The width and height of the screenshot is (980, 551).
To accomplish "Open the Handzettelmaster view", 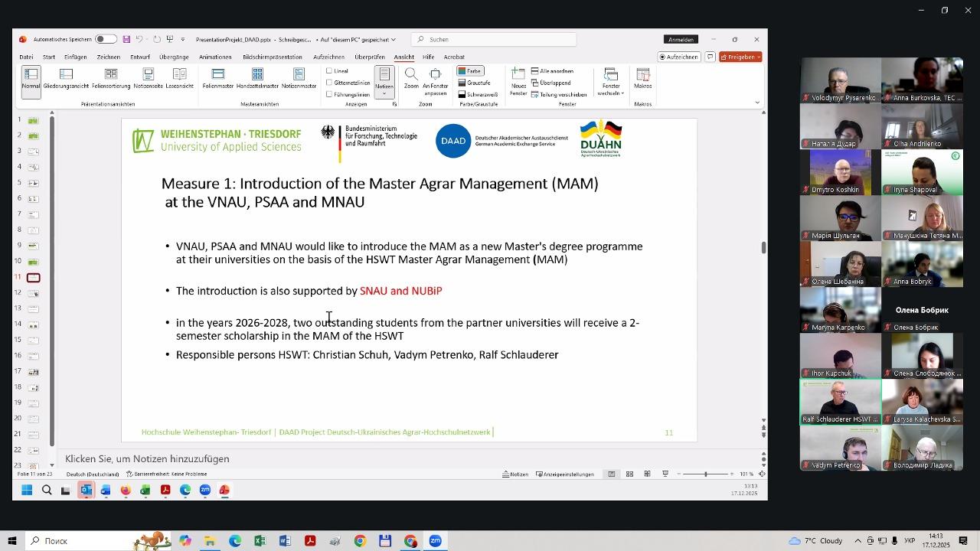I will (x=257, y=79).
